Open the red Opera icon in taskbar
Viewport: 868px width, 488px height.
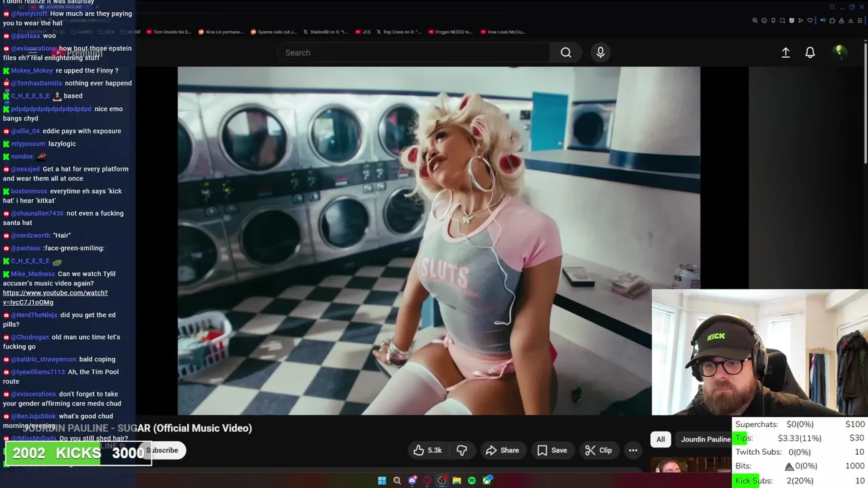pos(427,481)
